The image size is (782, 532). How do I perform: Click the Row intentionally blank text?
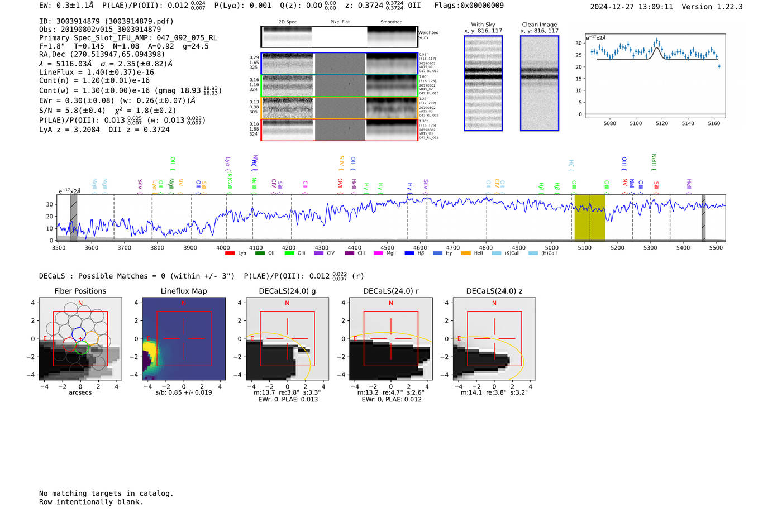[x=91, y=502]
